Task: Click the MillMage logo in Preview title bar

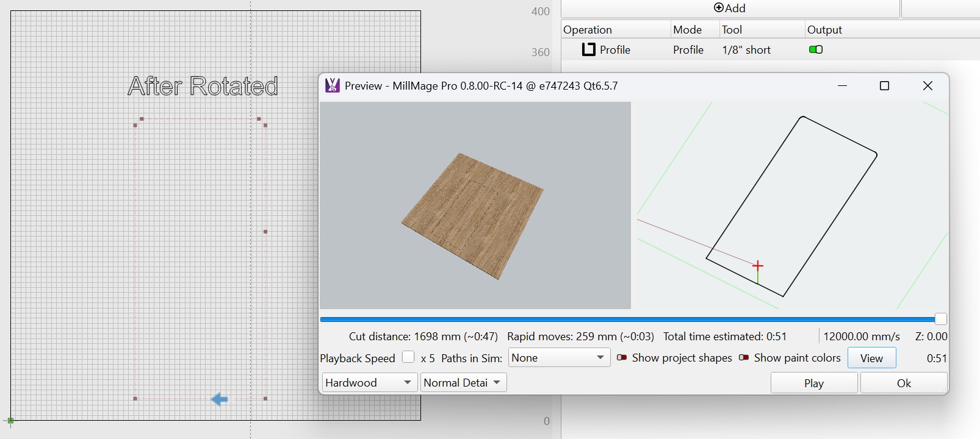Action: pos(333,86)
